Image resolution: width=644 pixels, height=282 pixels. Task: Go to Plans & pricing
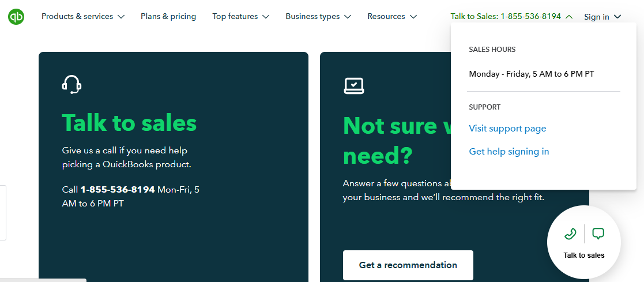point(168,17)
